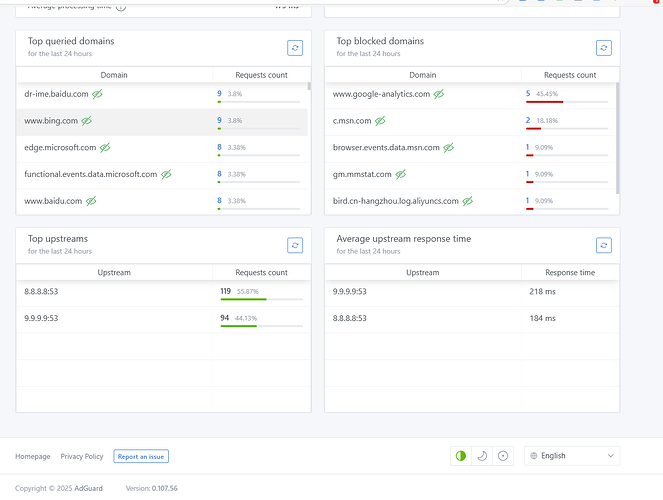The image size is (663, 500).
Task: Click the www.google-analytics.com domain text
Action: [x=381, y=94]
